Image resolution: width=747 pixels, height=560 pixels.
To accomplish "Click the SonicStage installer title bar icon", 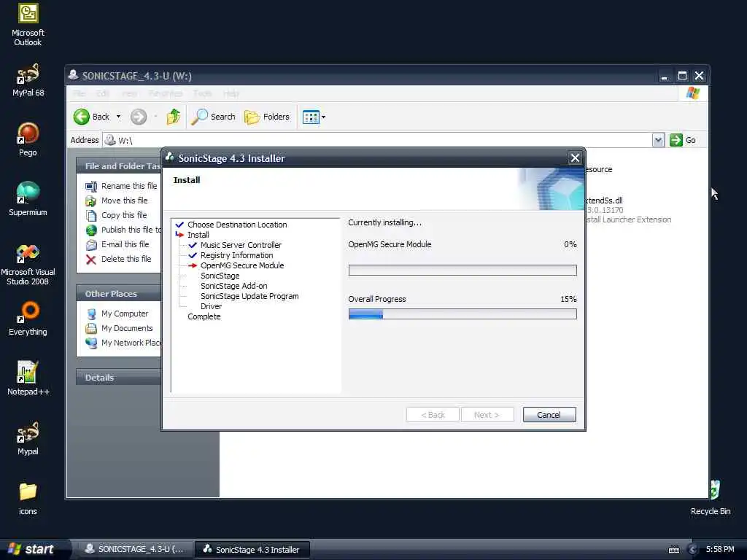I will [169, 157].
